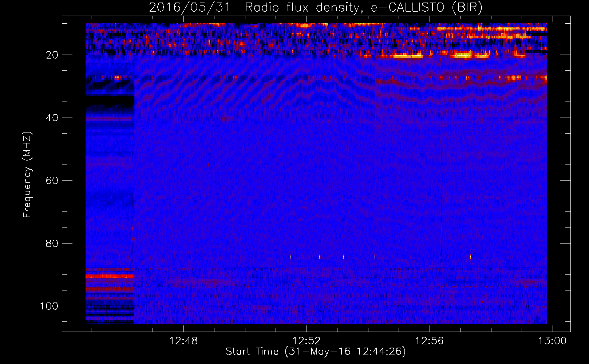589x364 pixels.
Task: Click the spectrogram at 60 MHz and 12:52
Action: pyautogui.click(x=307, y=180)
